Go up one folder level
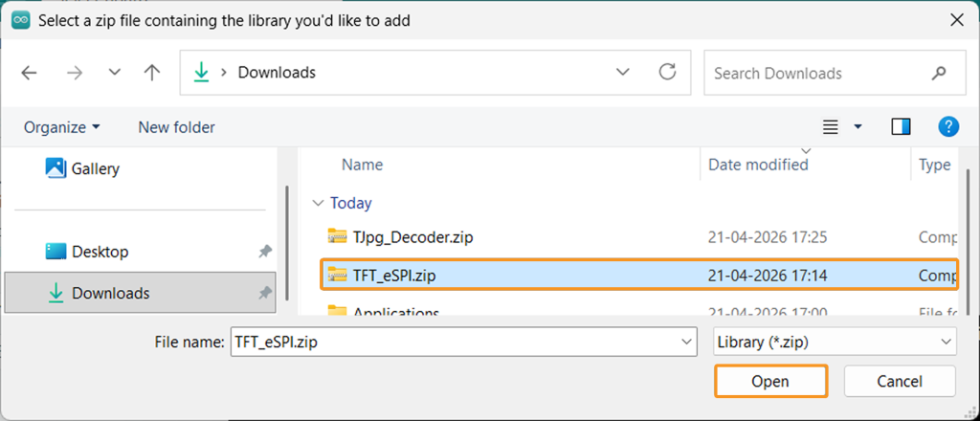This screenshot has width=980, height=421. click(x=152, y=73)
